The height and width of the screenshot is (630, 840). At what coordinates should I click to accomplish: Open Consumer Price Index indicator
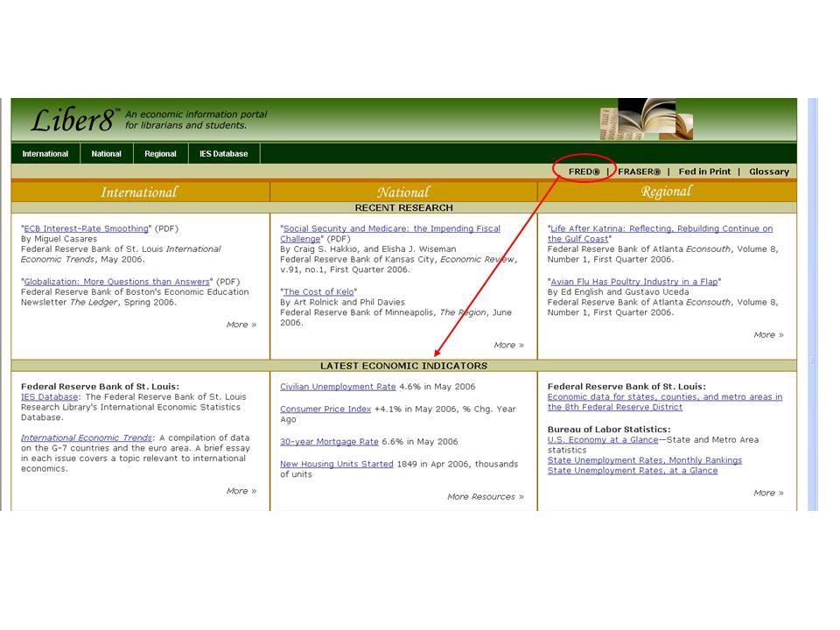pos(325,409)
